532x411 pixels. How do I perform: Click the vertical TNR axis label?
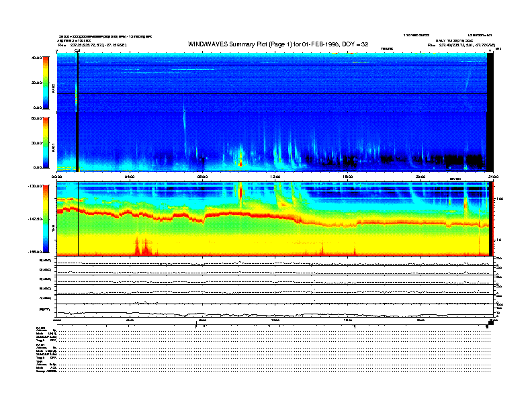(54, 230)
